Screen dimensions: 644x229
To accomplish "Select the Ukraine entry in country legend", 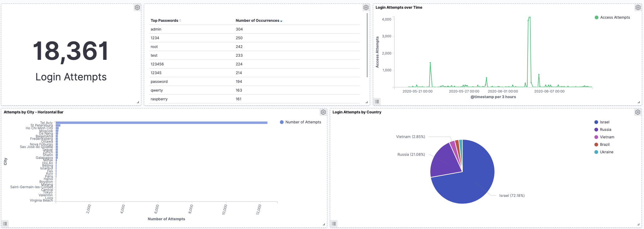I will pos(606,152).
